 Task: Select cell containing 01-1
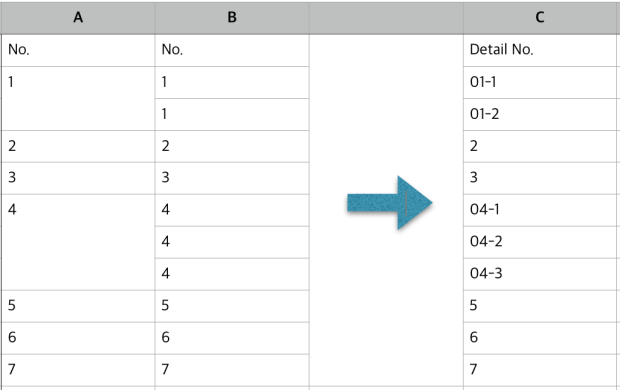point(540,82)
